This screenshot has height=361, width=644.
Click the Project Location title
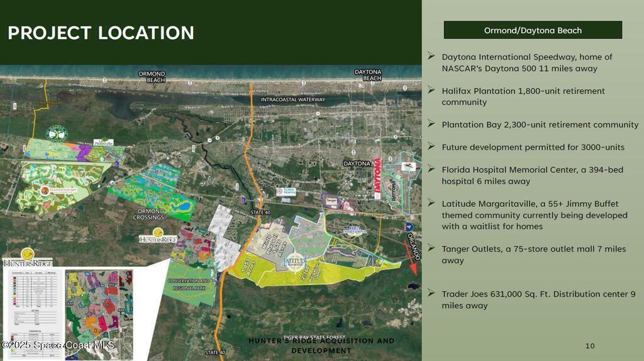[x=101, y=33]
